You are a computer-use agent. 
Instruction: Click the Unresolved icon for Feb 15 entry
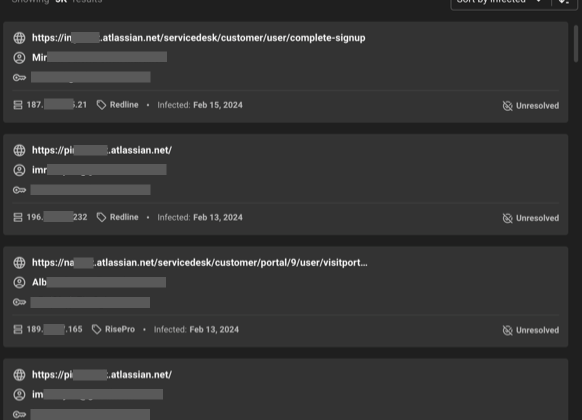click(x=507, y=106)
